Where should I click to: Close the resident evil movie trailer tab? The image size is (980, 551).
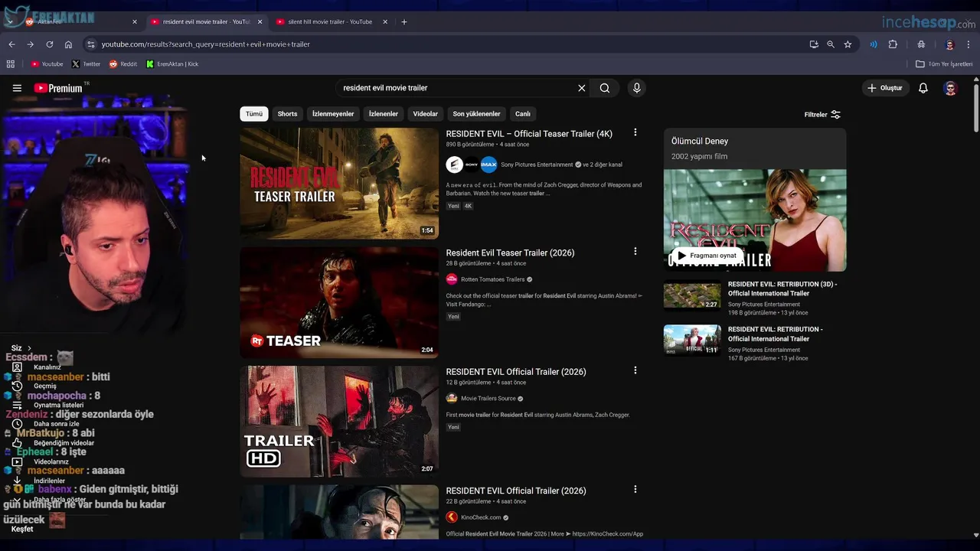point(260,22)
